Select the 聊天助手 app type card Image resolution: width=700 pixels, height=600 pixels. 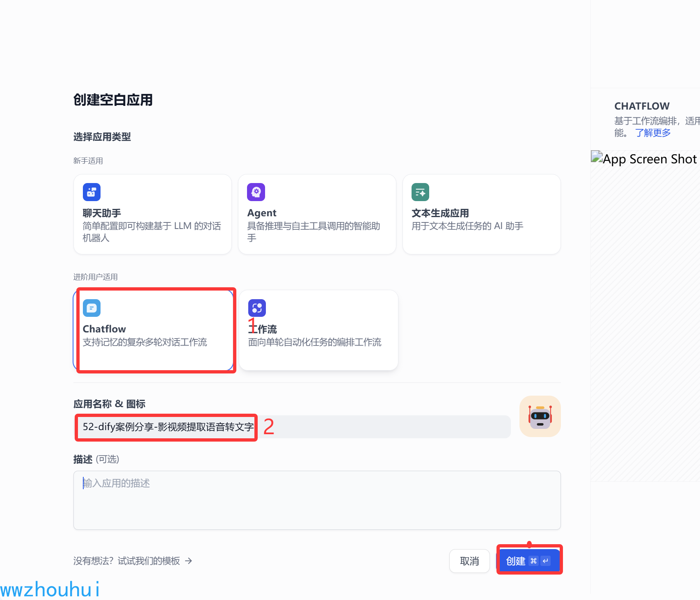tap(153, 214)
